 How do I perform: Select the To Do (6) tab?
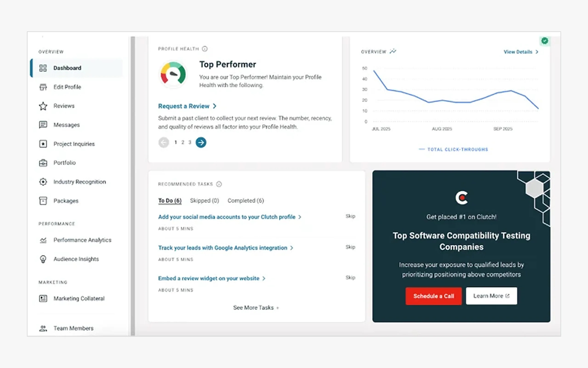pyautogui.click(x=170, y=201)
